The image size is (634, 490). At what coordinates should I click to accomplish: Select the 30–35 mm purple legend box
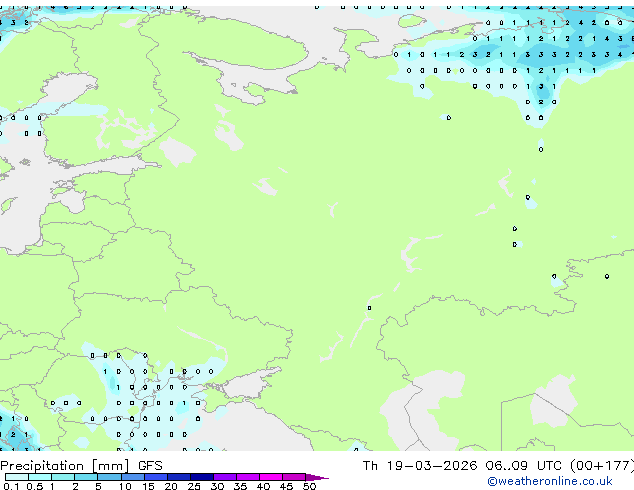click(x=225, y=477)
